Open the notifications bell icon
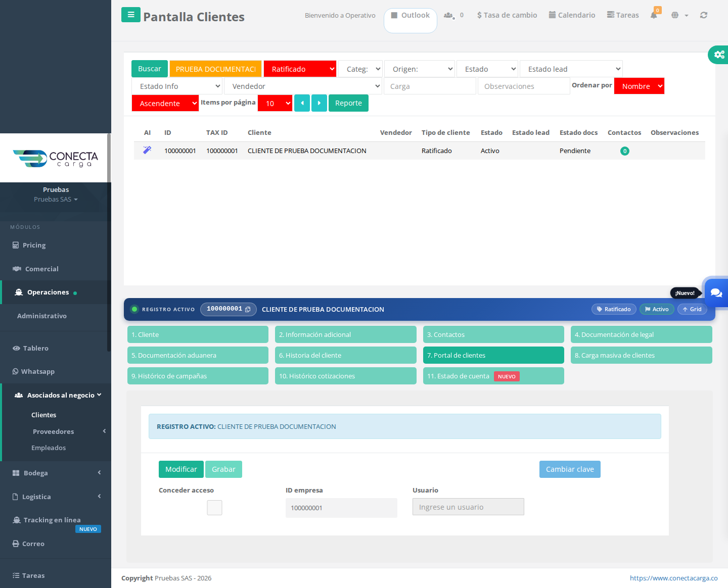The image size is (728, 588). tap(654, 15)
